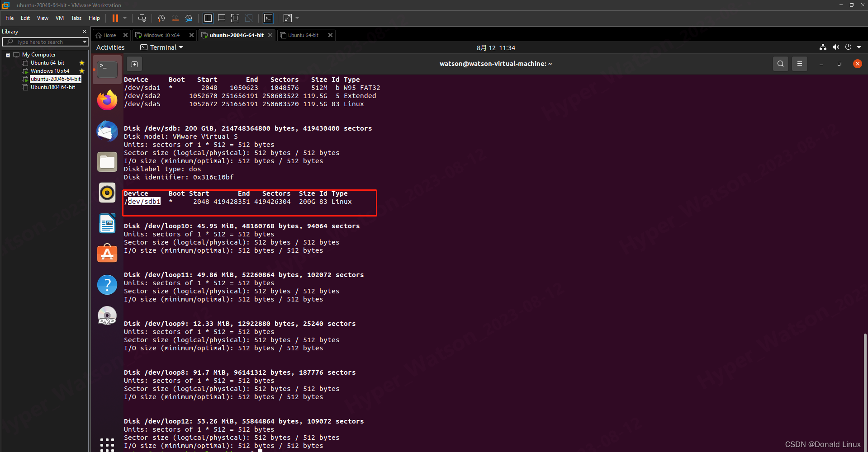Open the VM menu in the menu bar

59,18
